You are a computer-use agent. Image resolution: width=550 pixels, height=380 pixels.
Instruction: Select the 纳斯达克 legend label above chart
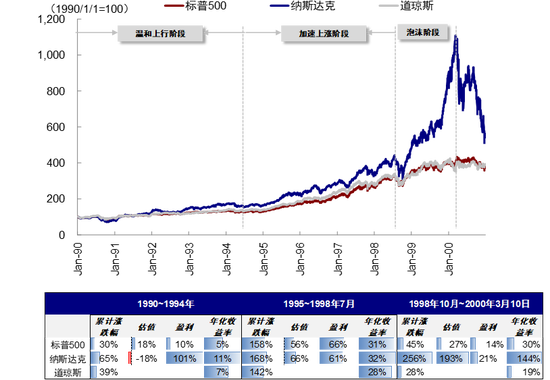tap(313, 6)
